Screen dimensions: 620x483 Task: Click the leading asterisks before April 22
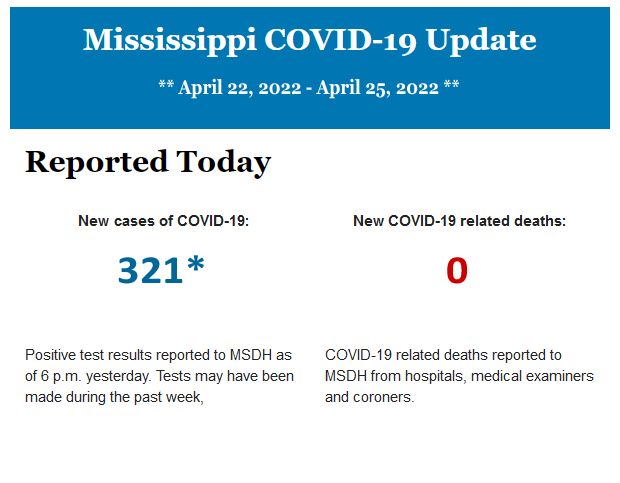click(x=166, y=87)
